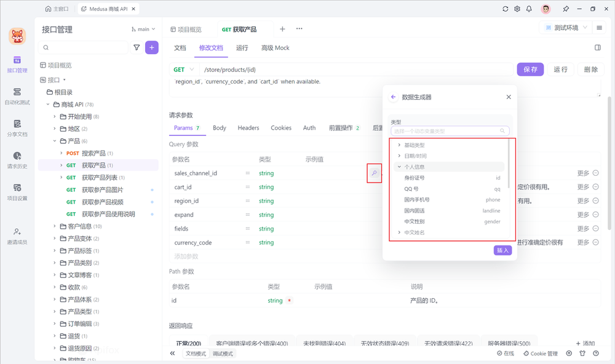Open the filter icon beside API search box

point(137,47)
